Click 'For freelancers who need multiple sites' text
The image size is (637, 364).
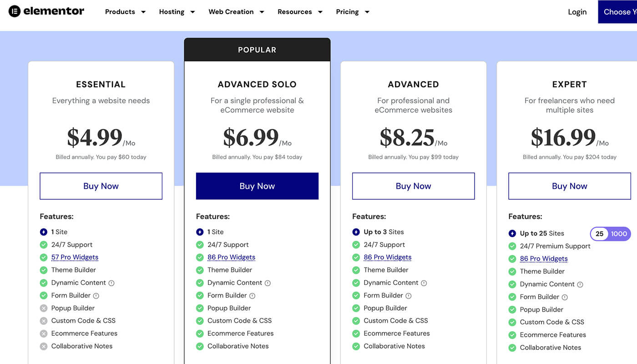pos(570,105)
